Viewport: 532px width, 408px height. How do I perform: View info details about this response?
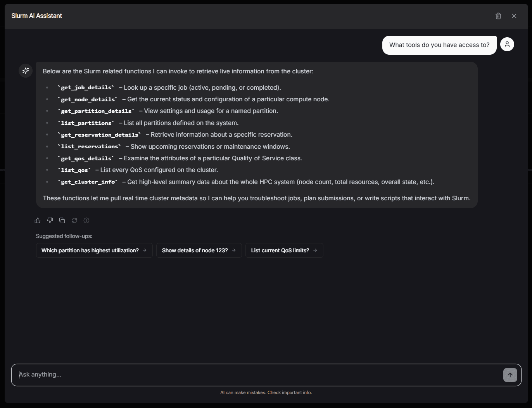coord(86,220)
